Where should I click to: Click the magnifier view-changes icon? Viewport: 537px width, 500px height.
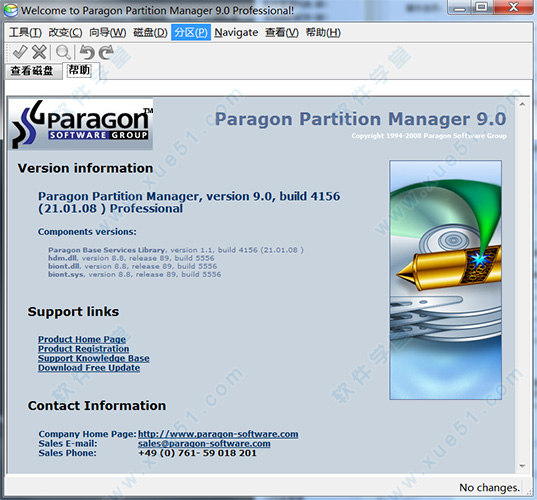coord(63,52)
